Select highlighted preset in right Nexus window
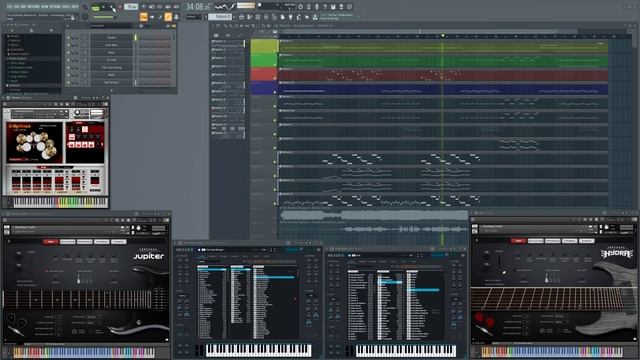The height and width of the screenshot is (360, 640). pyautogui.click(x=423, y=290)
